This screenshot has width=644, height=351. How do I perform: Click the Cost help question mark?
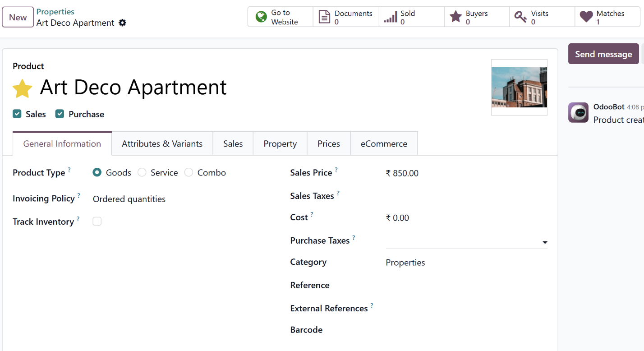(x=312, y=215)
